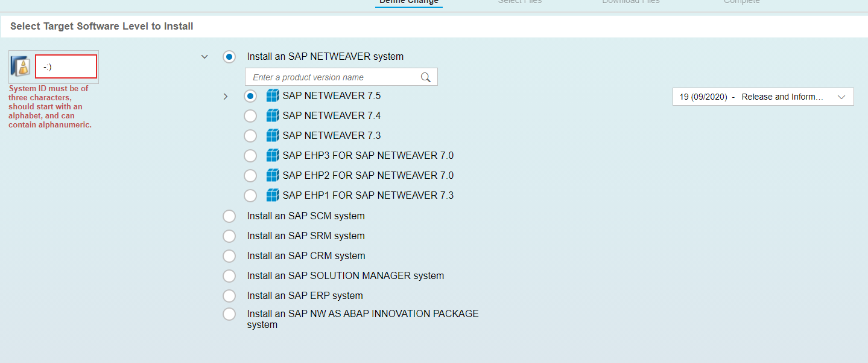Click the search magnifier in product version field
The image size is (868, 363).
pyautogui.click(x=426, y=77)
